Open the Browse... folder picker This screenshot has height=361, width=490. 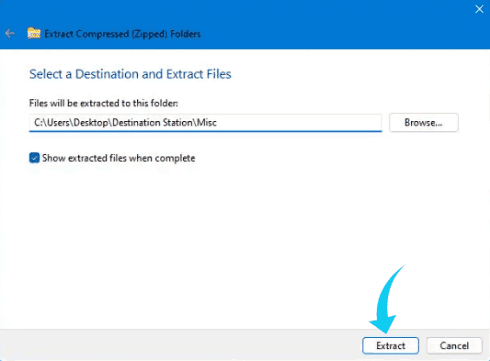point(424,123)
